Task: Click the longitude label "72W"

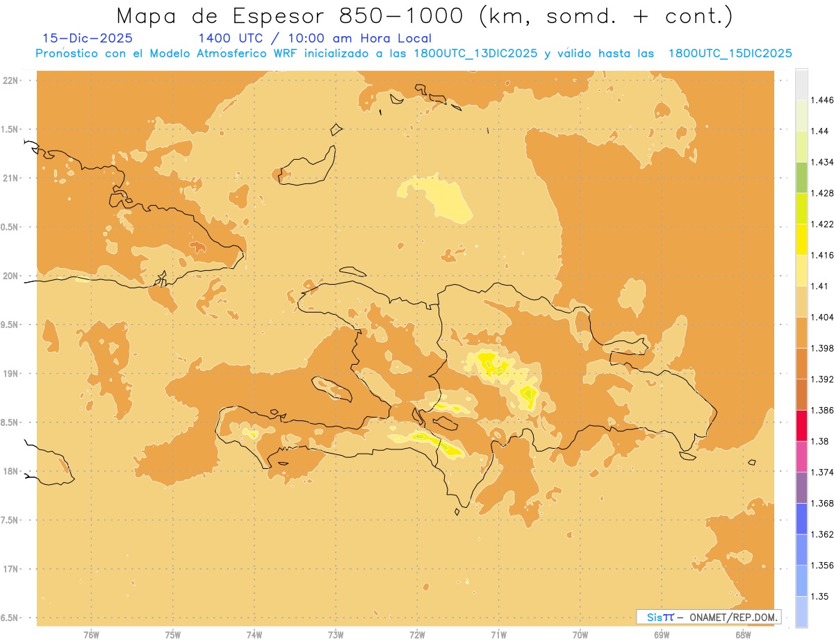Action: pos(417,635)
